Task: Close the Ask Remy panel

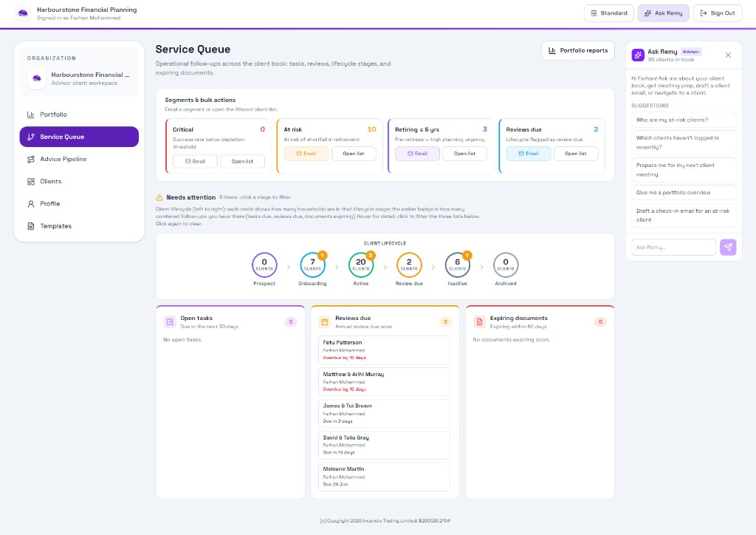Action: coord(728,55)
